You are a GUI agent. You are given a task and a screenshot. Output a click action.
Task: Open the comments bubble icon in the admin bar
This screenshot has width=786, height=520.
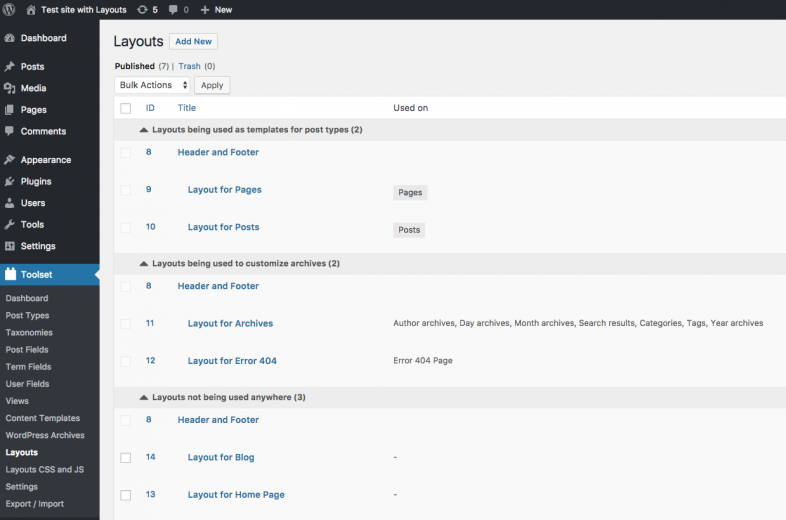pyautogui.click(x=173, y=10)
